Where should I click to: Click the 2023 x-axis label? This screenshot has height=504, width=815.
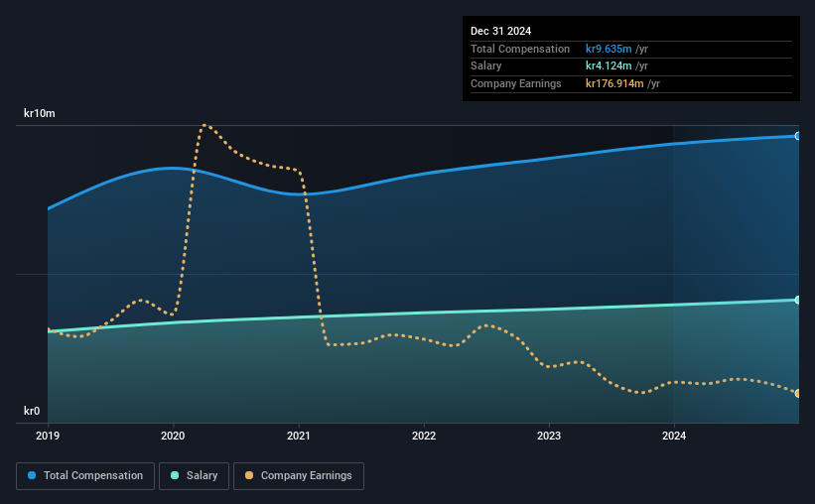(549, 436)
